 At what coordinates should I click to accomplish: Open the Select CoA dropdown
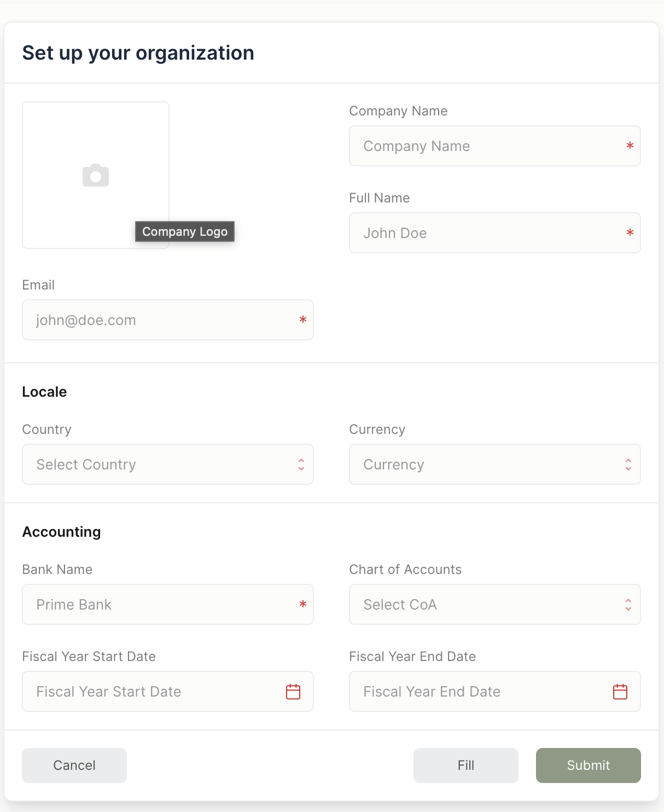[x=495, y=605]
